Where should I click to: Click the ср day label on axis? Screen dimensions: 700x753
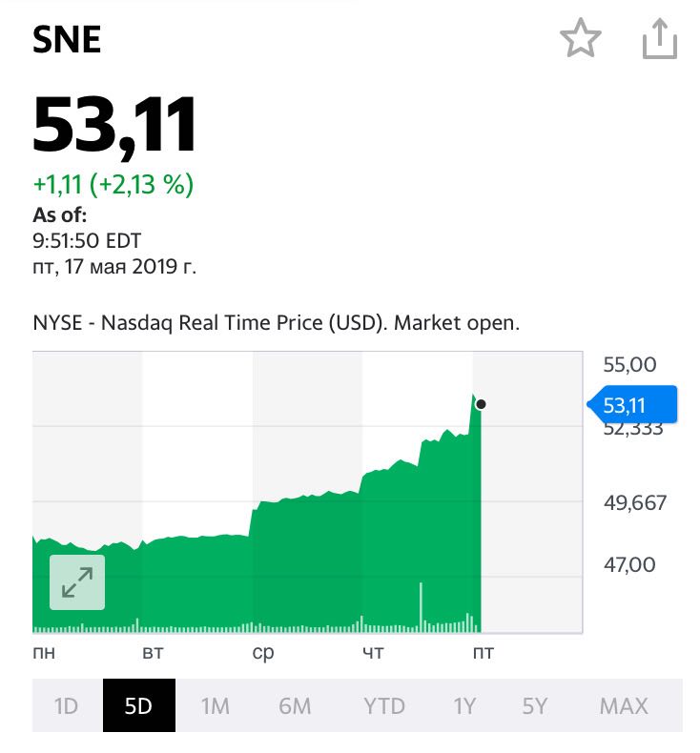[x=263, y=653]
